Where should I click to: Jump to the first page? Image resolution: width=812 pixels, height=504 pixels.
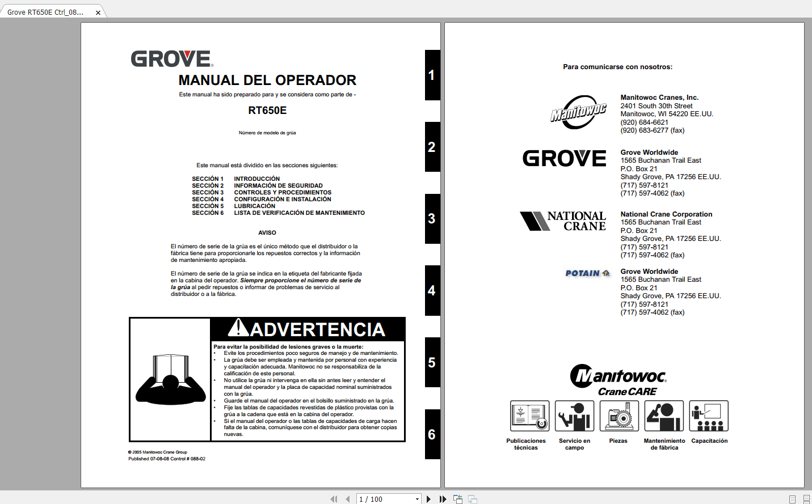[x=334, y=499]
